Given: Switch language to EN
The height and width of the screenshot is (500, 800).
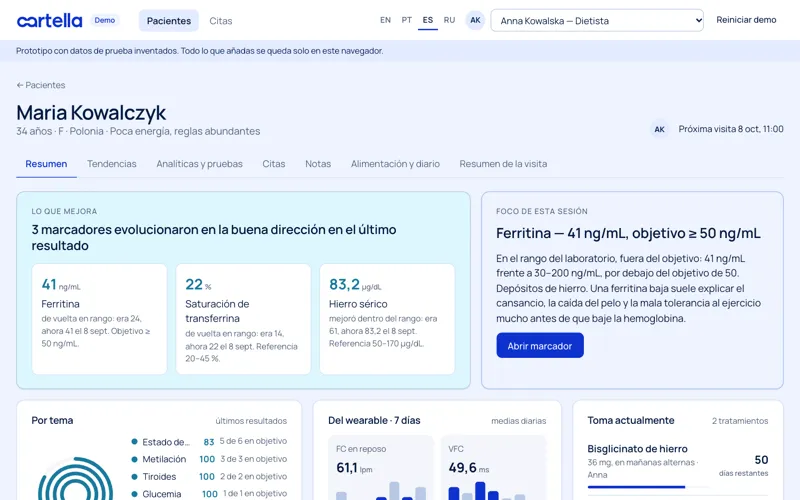Looking at the screenshot, I should 385,20.
